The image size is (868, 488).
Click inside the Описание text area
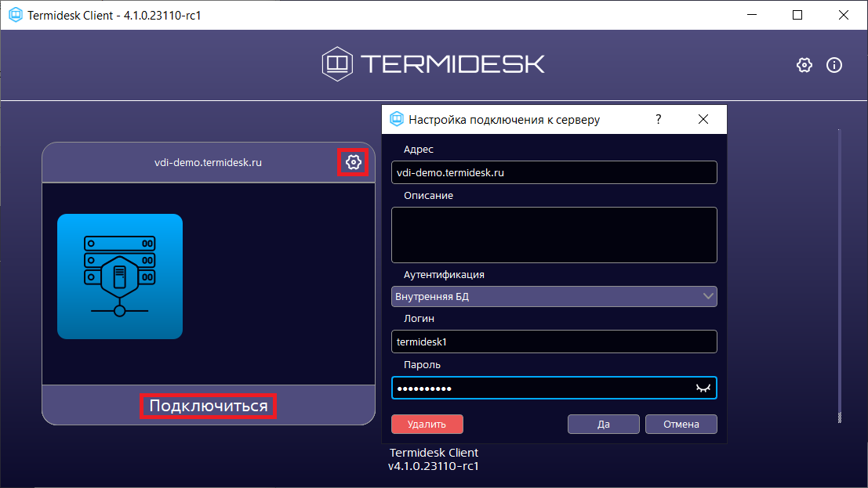click(x=554, y=235)
